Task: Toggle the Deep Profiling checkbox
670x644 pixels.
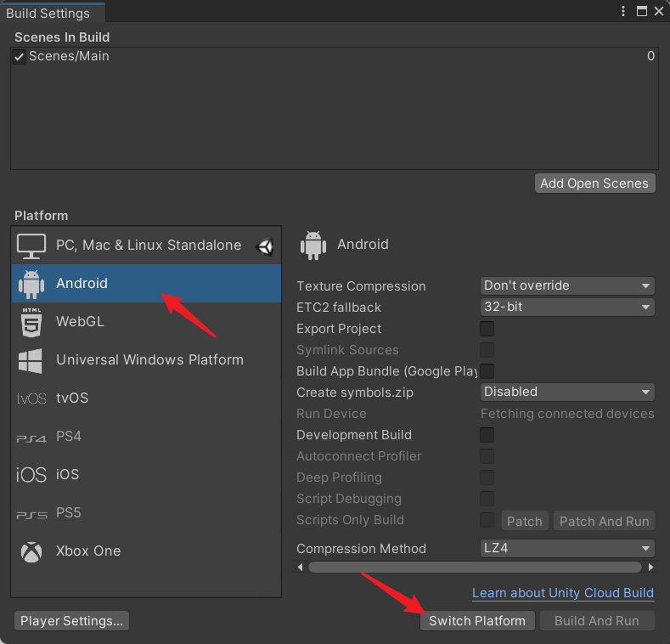Action: [487, 477]
